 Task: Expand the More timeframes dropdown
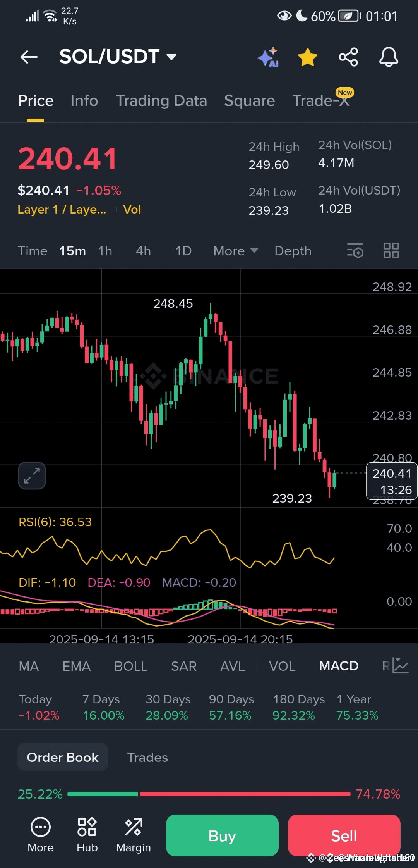pyautogui.click(x=236, y=251)
